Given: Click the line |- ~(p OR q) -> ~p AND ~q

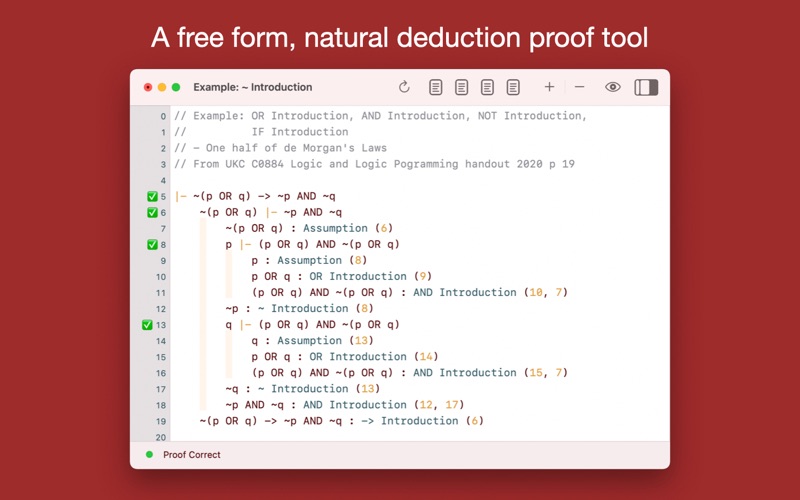Looking at the screenshot, I should (255, 196).
